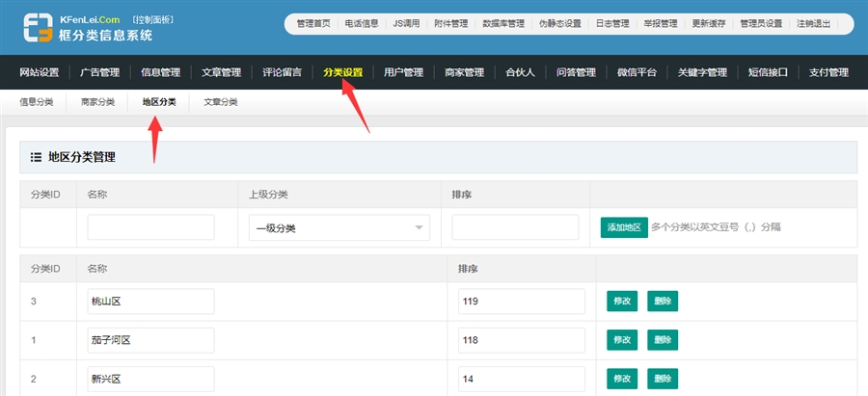Screen dimensions: 868x396
Task: Open the 文章分类 tab
Action: [x=220, y=101]
